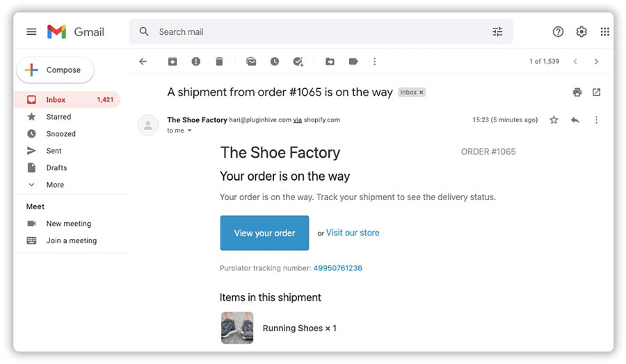Click the search magnifier icon
Screen dimensions: 626x364
(144, 31)
